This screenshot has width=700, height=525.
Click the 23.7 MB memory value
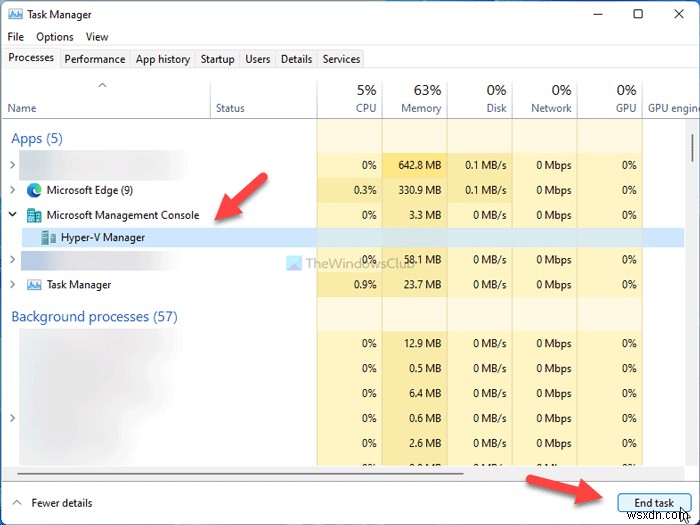(x=422, y=284)
